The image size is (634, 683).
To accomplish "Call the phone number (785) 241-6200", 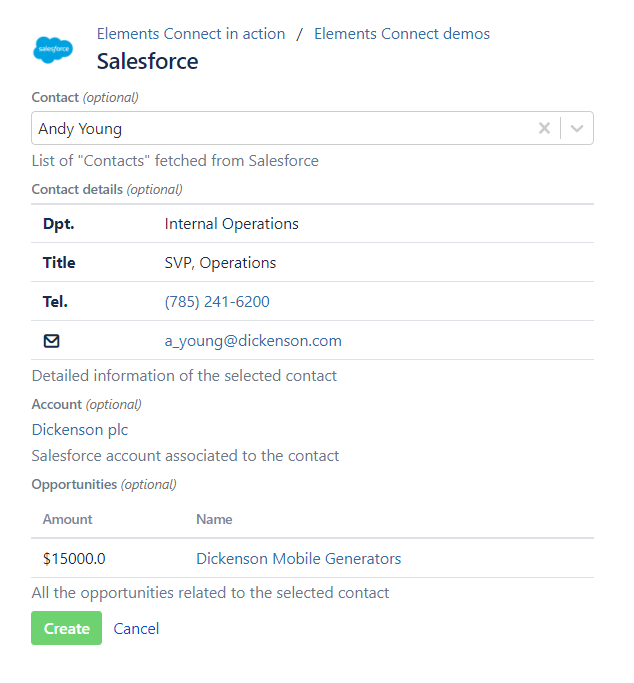I will coord(217,302).
